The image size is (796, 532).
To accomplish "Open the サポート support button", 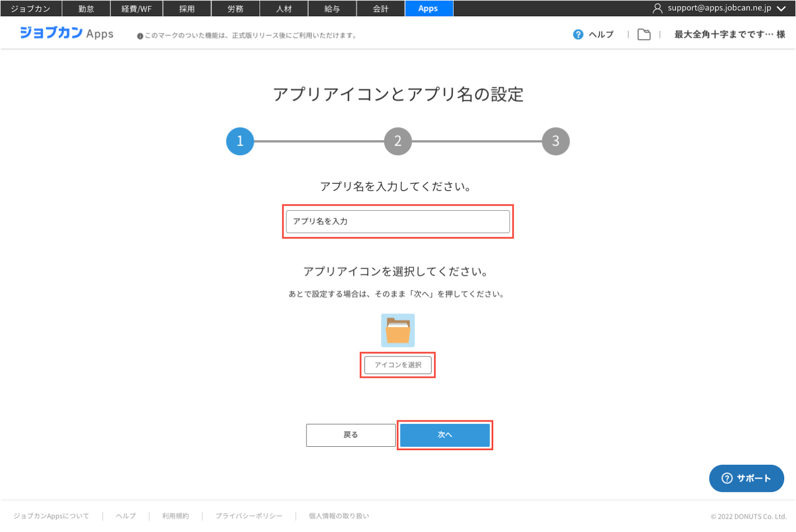I will [746, 478].
